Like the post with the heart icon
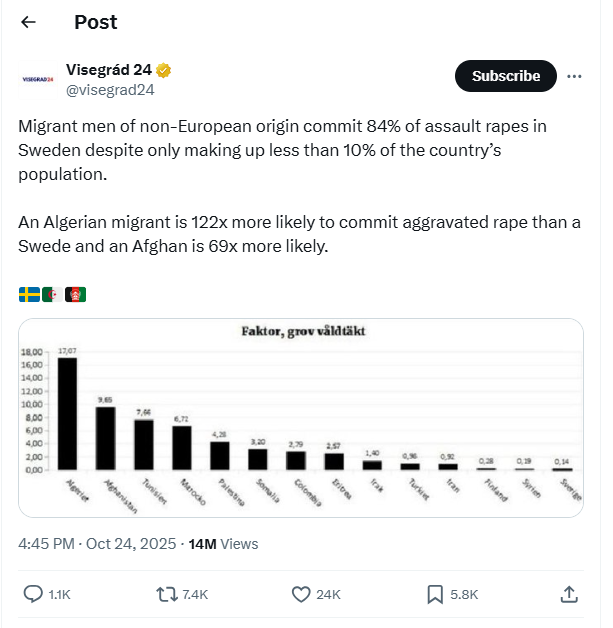Viewport: 613px width, 628px height. (301, 594)
